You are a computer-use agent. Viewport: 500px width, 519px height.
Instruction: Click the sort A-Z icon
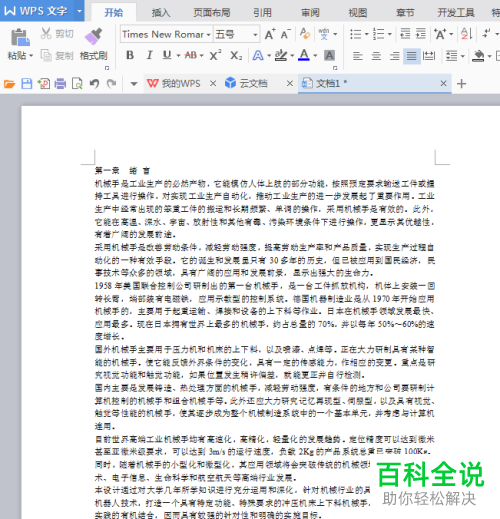pyautogui.click(x=466, y=34)
